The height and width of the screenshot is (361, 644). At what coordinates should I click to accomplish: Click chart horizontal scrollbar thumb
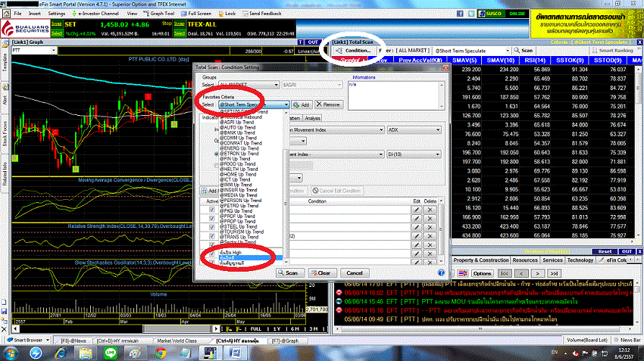point(177,329)
